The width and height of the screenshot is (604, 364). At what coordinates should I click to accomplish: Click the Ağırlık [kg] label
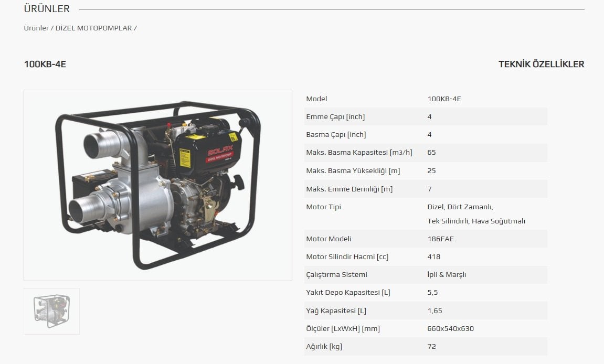324,347
